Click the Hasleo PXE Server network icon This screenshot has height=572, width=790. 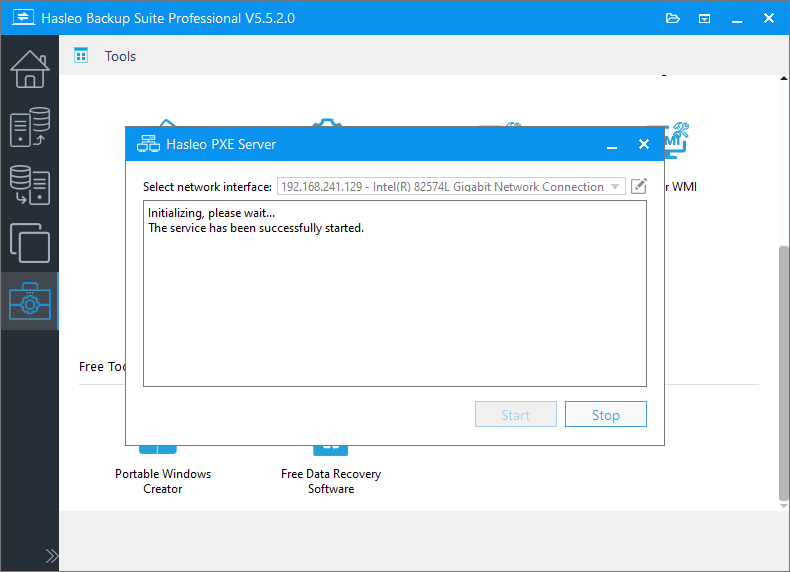(148, 144)
